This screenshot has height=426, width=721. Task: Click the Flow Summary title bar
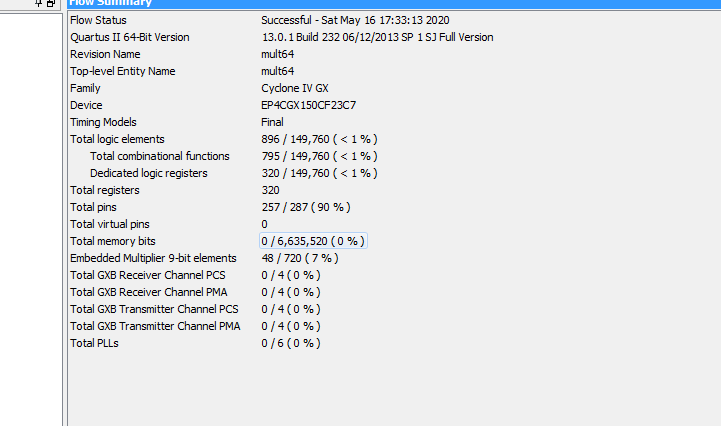click(x=394, y=4)
